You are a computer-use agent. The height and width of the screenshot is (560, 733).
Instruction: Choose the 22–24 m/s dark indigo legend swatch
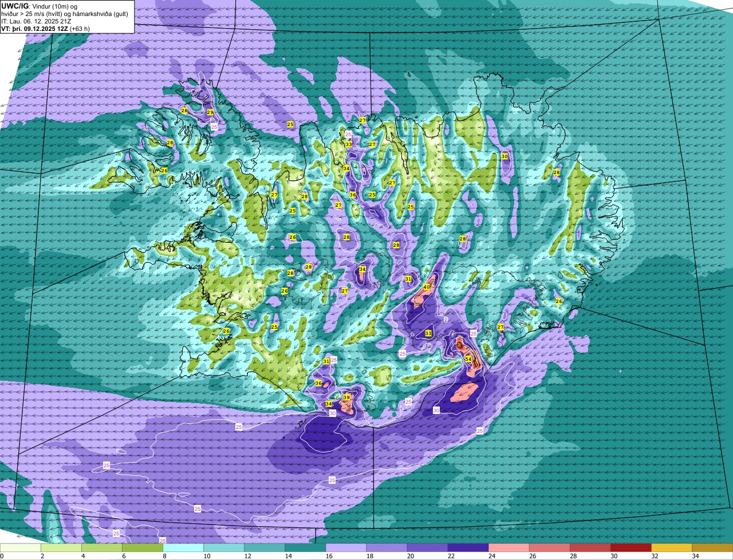click(469, 548)
